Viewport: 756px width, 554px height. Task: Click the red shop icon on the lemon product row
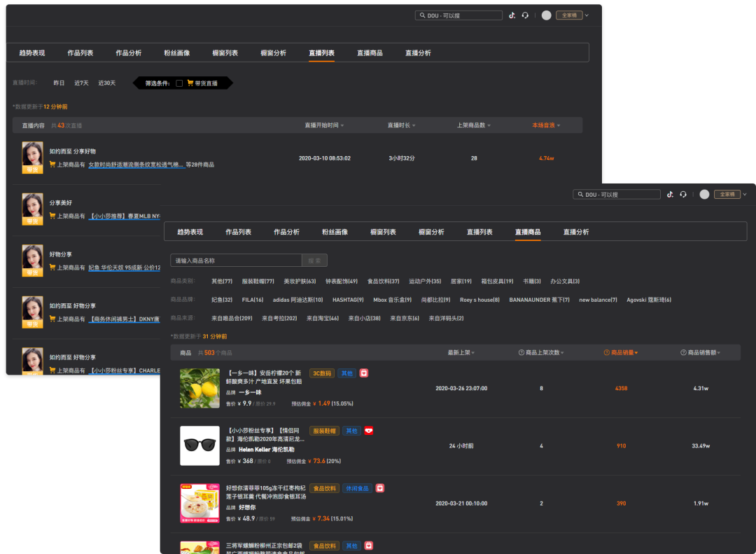(364, 373)
